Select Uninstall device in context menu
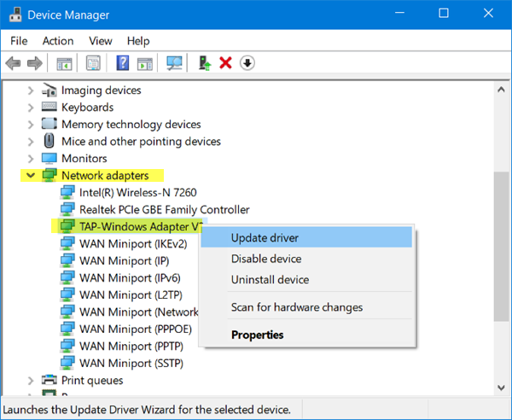Viewport: 512px width, 420px height. (270, 279)
